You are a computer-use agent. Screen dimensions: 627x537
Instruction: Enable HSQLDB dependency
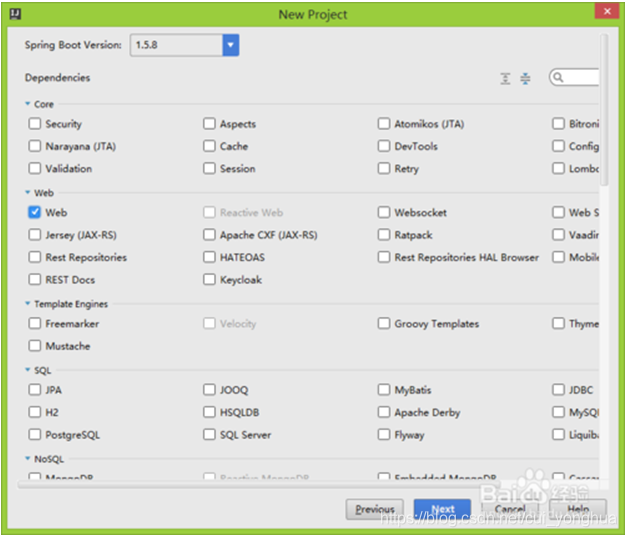[x=209, y=412]
